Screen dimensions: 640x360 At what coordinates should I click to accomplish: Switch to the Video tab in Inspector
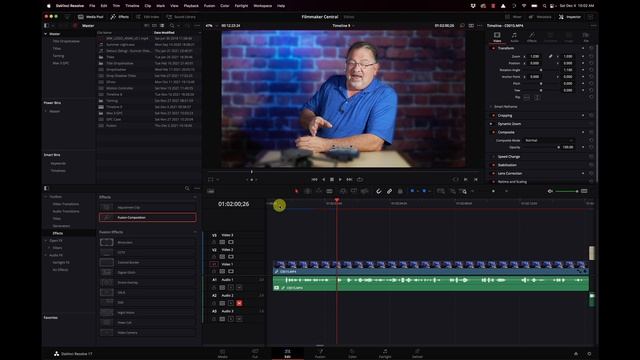coord(497,37)
